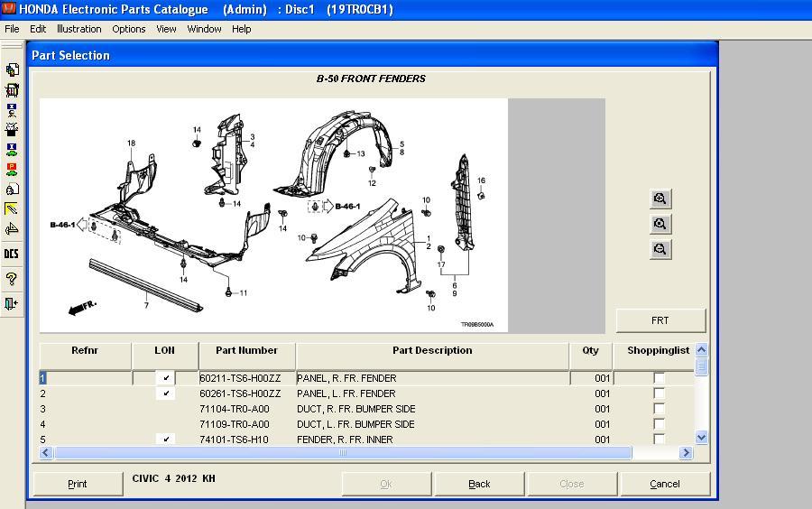812x509 pixels.
Task: Click the document search icon in left toolbar
Action: click(x=12, y=189)
